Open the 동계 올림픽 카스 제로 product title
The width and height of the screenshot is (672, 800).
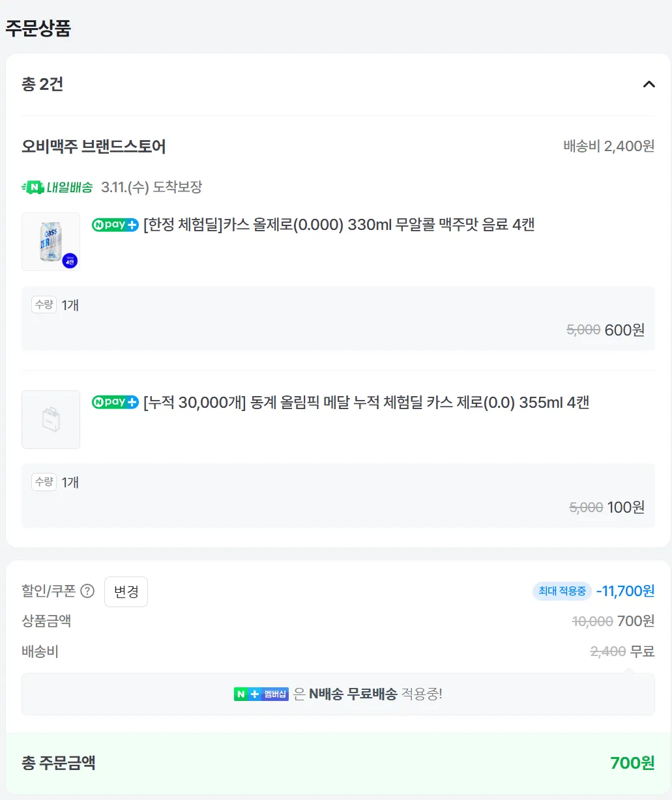[366, 403]
